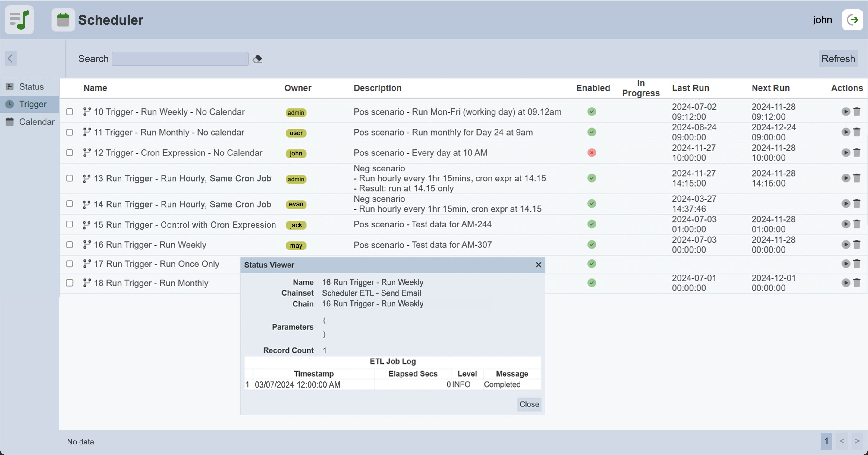Go to next page with right arrow

[x=857, y=441]
